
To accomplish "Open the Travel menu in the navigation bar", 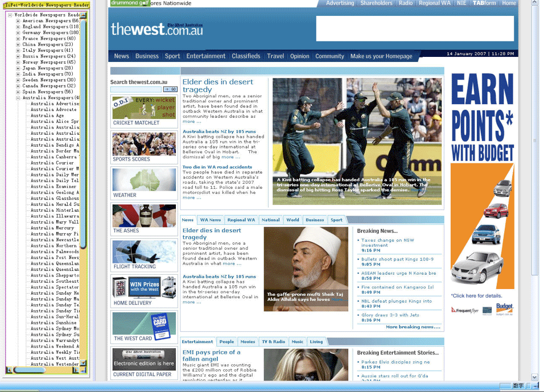I will pyautogui.click(x=275, y=56).
